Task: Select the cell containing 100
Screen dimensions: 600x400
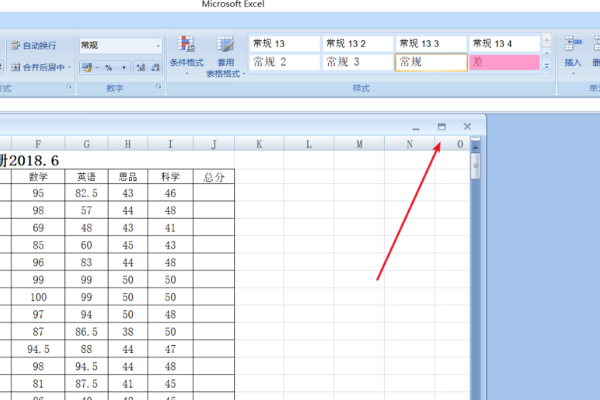Action: [x=38, y=297]
